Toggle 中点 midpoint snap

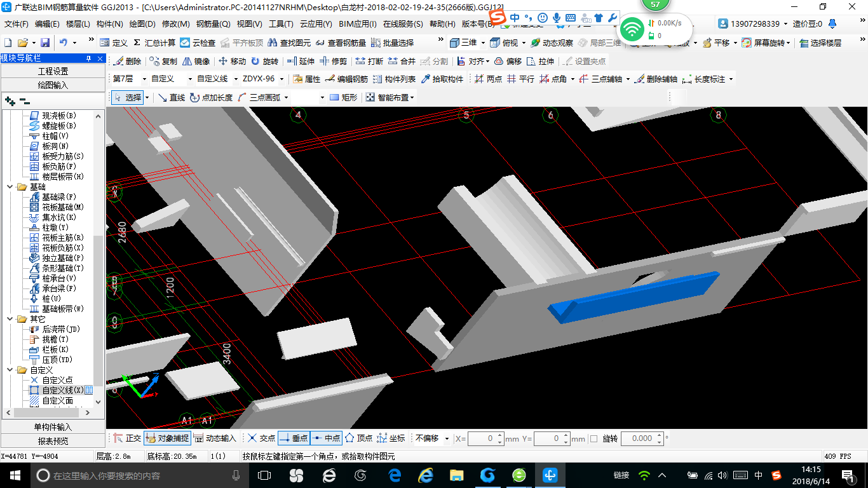pos(326,438)
